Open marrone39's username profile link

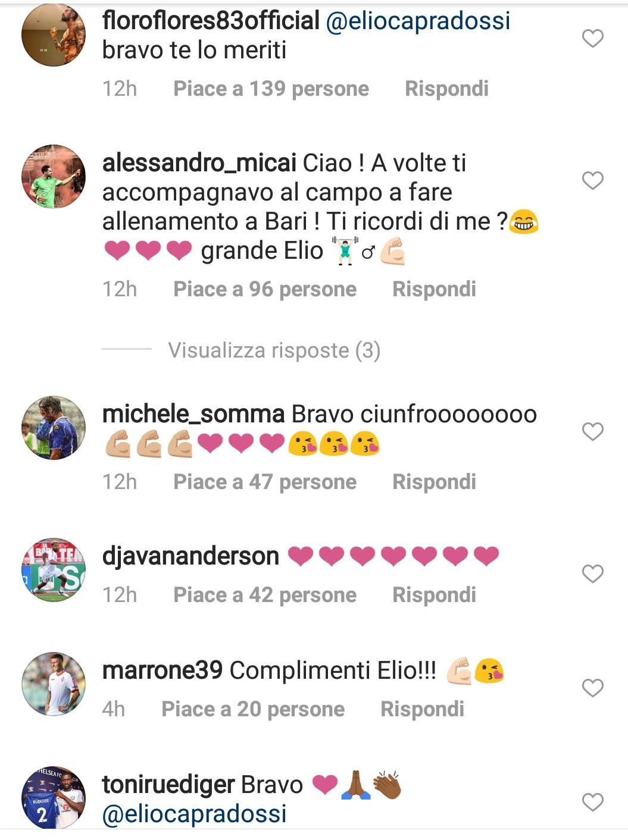(x=163, y=670)
